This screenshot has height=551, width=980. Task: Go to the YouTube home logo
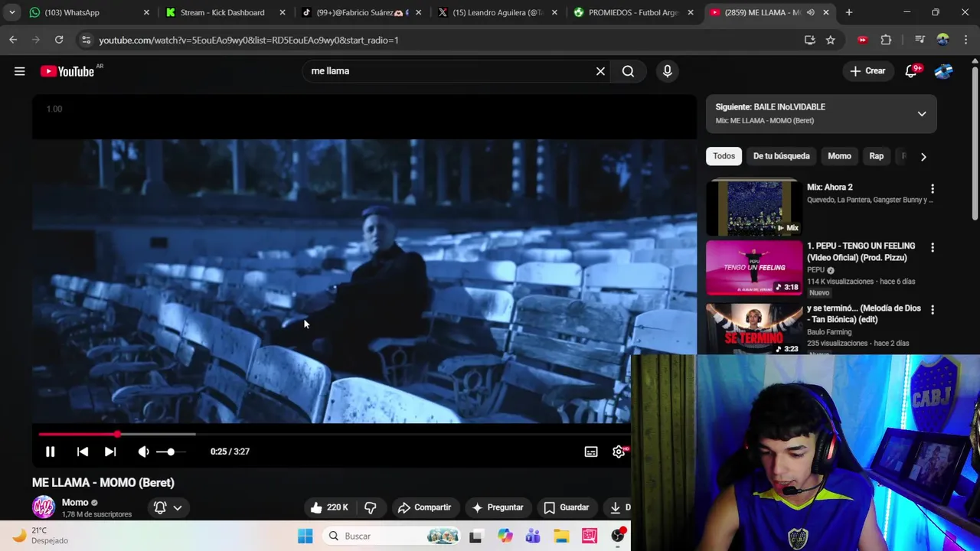tap(67, 71)
